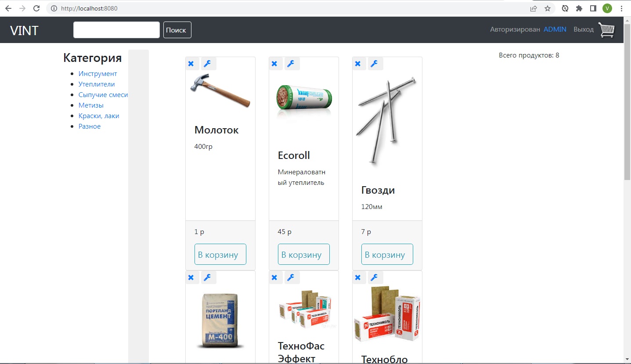Click the Молоток product title
This screenshot has width=631, height=364.
click(x=216, y=130)
